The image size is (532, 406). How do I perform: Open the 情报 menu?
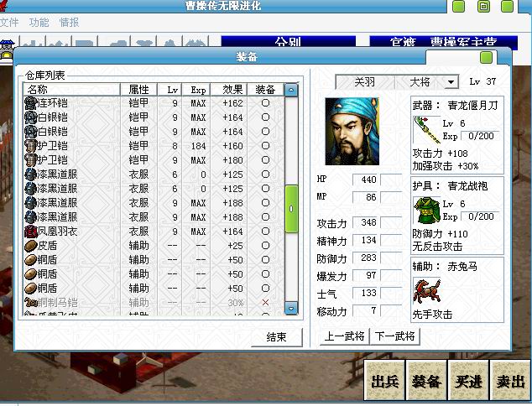(69, 23)
